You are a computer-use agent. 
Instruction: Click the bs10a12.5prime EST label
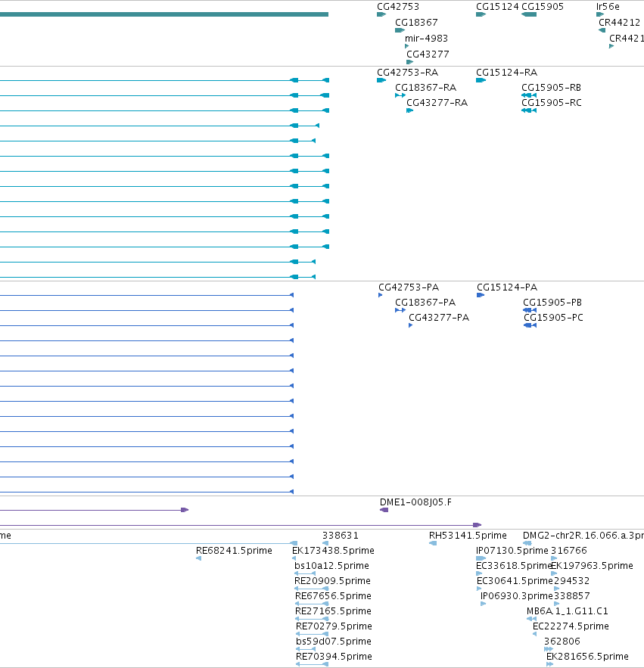click(x=331, y=566)
